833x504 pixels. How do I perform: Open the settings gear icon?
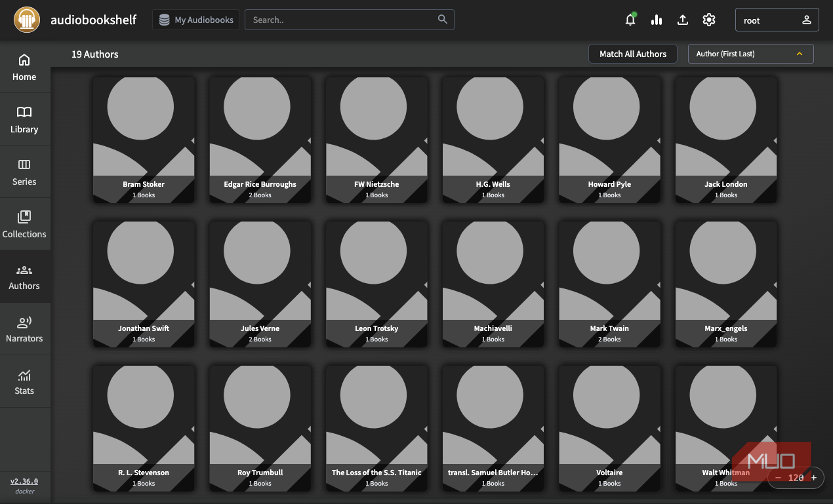[709, 20]
